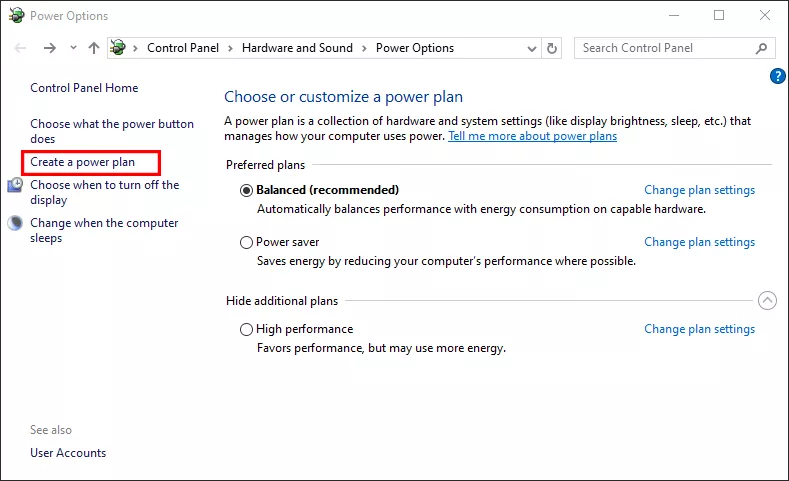
Task: Click the Forward navigation arrow
Action: pyautogui.click(x=50, y=48)
